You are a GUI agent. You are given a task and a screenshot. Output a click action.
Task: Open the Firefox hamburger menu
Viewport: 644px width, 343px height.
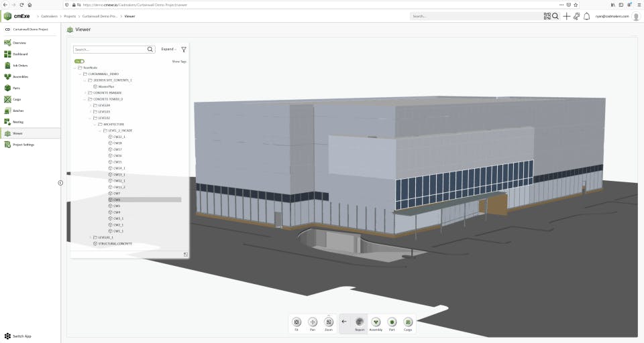coord(639,5)
